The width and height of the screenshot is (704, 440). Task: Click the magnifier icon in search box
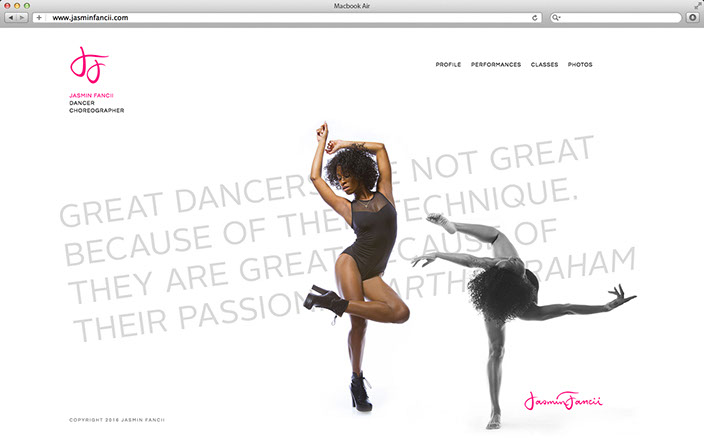click(557, 18)
